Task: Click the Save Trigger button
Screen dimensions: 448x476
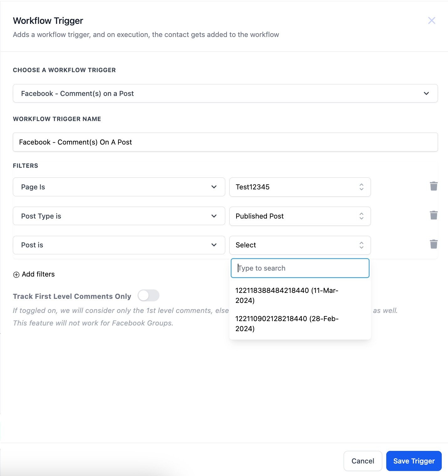Action: (x=414, y=461)
